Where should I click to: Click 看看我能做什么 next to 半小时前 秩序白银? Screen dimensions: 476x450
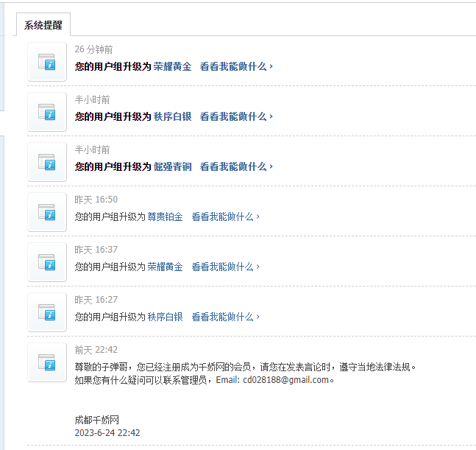[x=236, y=116]
